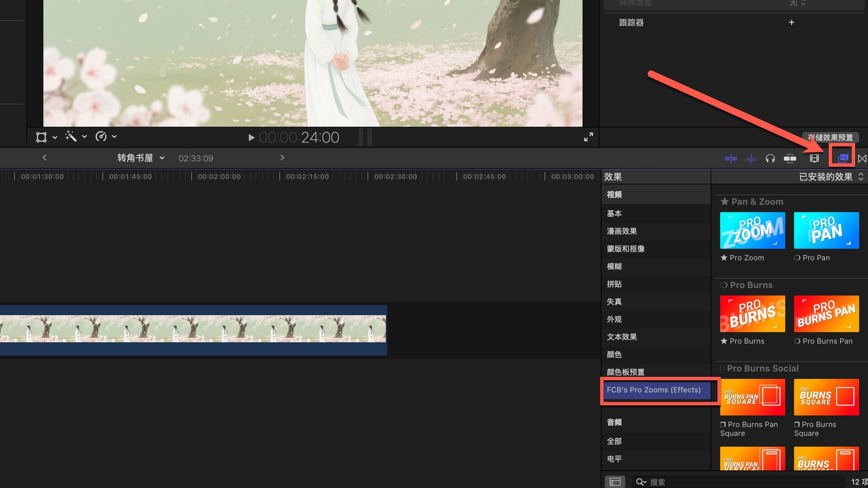This screenshot has width=868, height=488.
Task: Select the cherry blossom clip in timeline
Action: click(x=193, y=330)
